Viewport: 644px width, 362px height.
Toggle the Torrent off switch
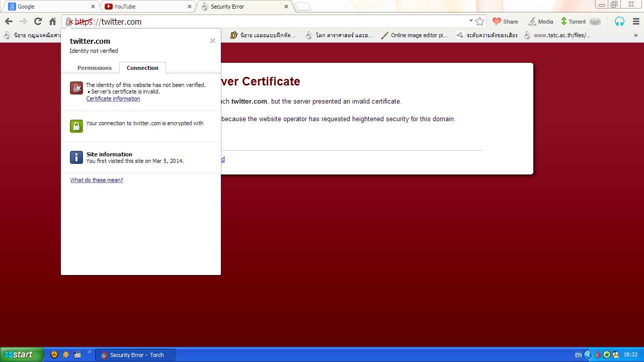click(x=595, y=22)
